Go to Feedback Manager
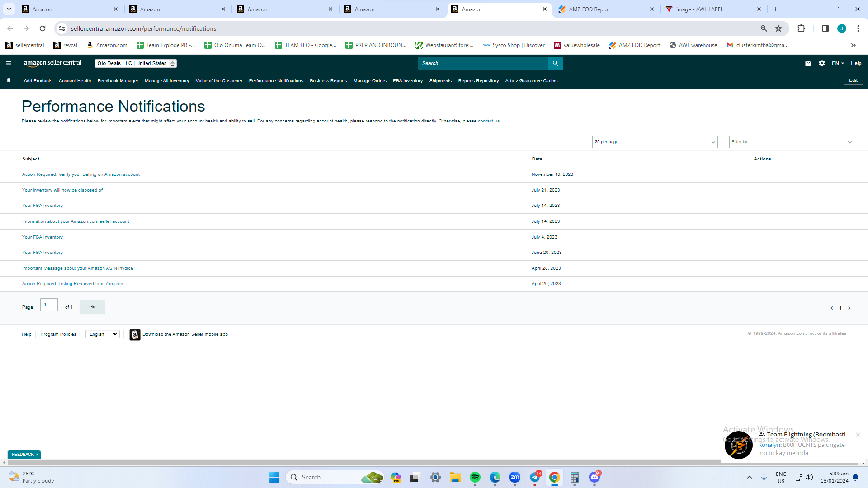This screenshot has width=868, height=488. pos(118,81)
